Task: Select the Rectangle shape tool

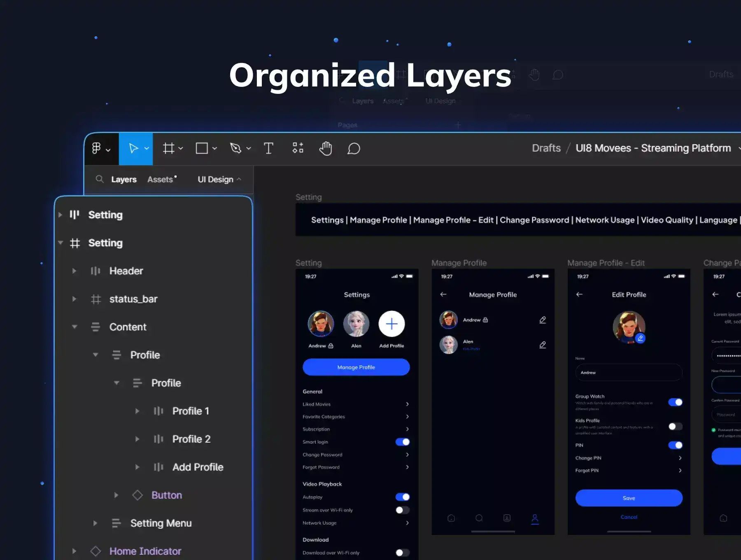Action: tap(202, 148)
